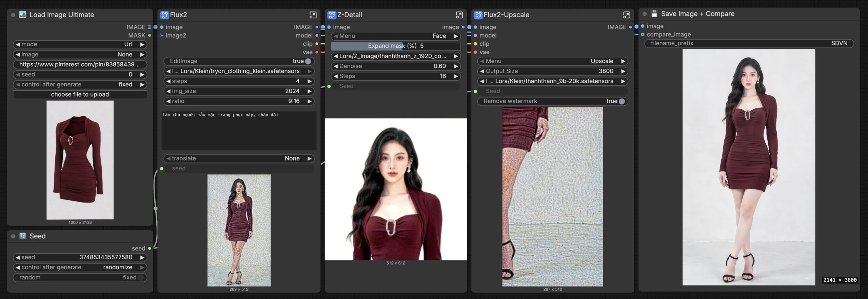This screenshot has height=299, width=868.
Task: Toggle EditImage switch in Flux2
Action: click(308, 61)
